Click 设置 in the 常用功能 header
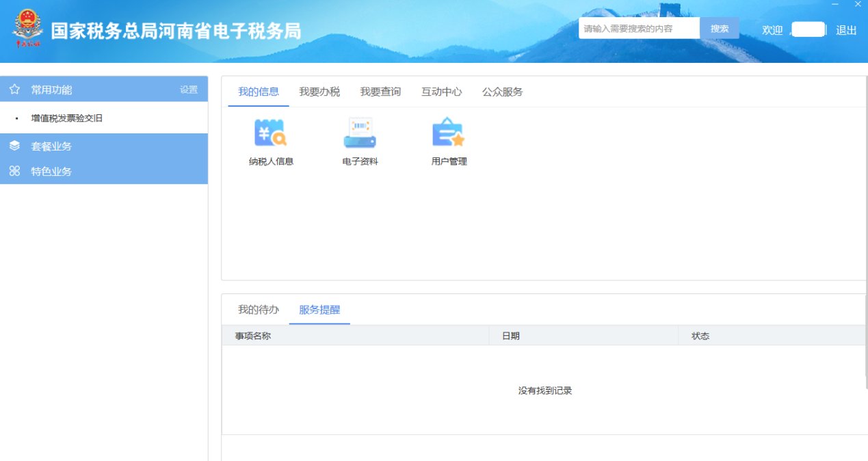Viewport: 868px width, 461px height. (188, 89)
